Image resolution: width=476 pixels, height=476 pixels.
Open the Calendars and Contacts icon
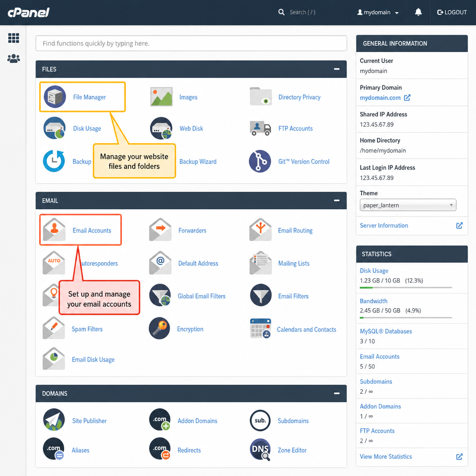coord(260,329)
